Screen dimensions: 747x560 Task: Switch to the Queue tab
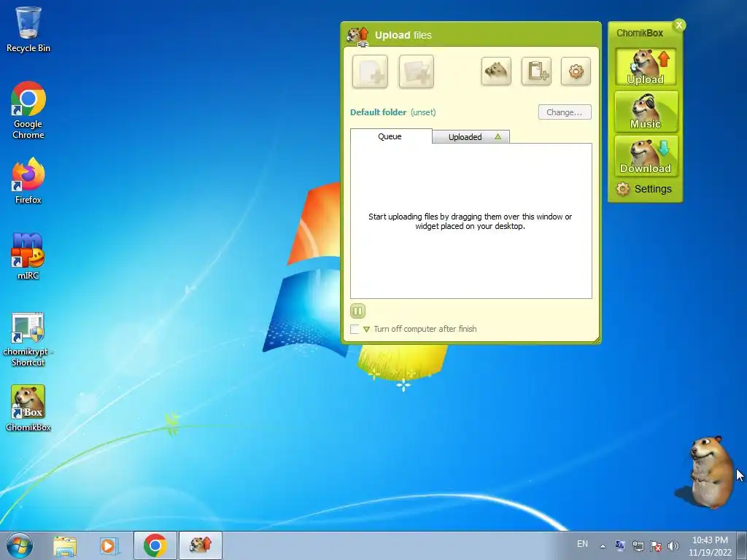click(390, 136)
